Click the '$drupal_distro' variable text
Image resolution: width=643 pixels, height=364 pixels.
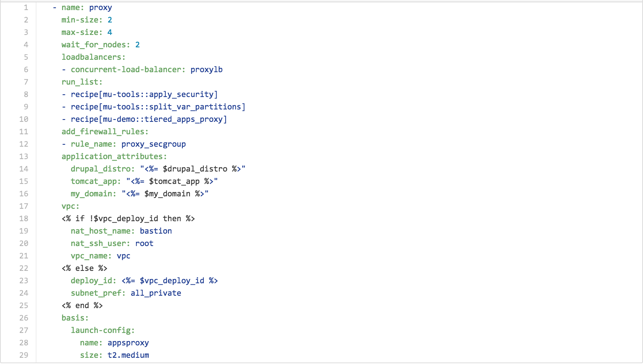pos(195,169)
